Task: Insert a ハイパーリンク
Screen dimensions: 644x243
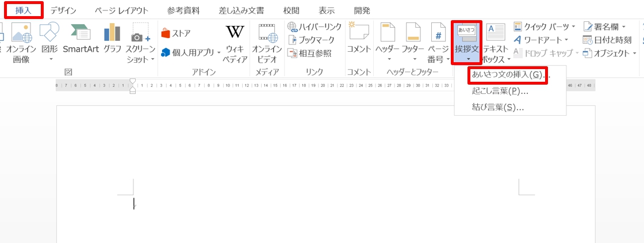Action: click(x=315, y=27)
